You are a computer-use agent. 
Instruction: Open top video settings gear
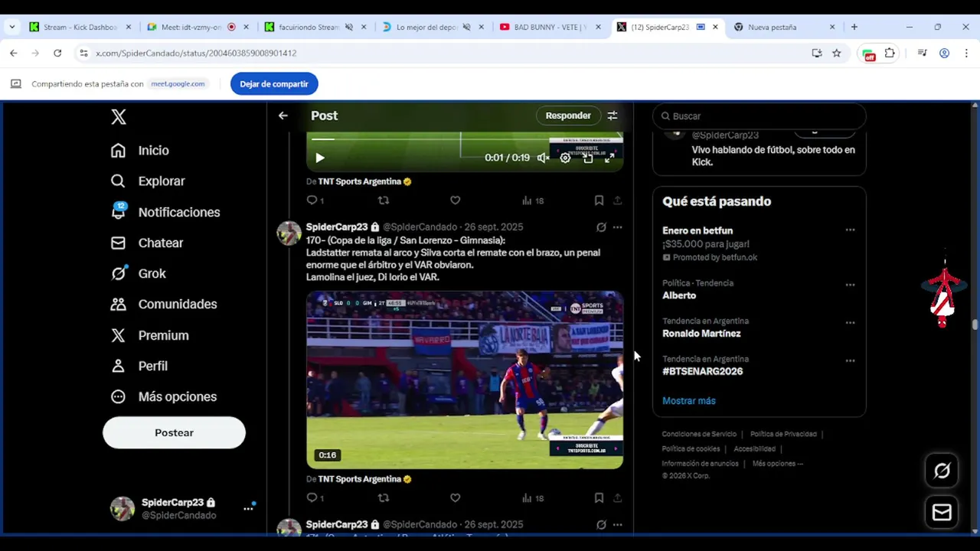[565, 158]
